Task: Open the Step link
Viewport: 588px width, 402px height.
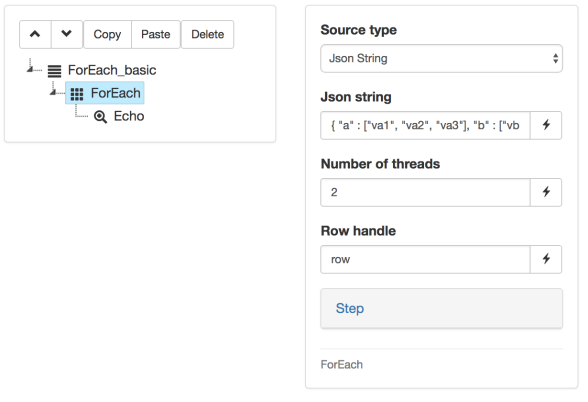Action: pyautogui.click(x=350, y=308)
